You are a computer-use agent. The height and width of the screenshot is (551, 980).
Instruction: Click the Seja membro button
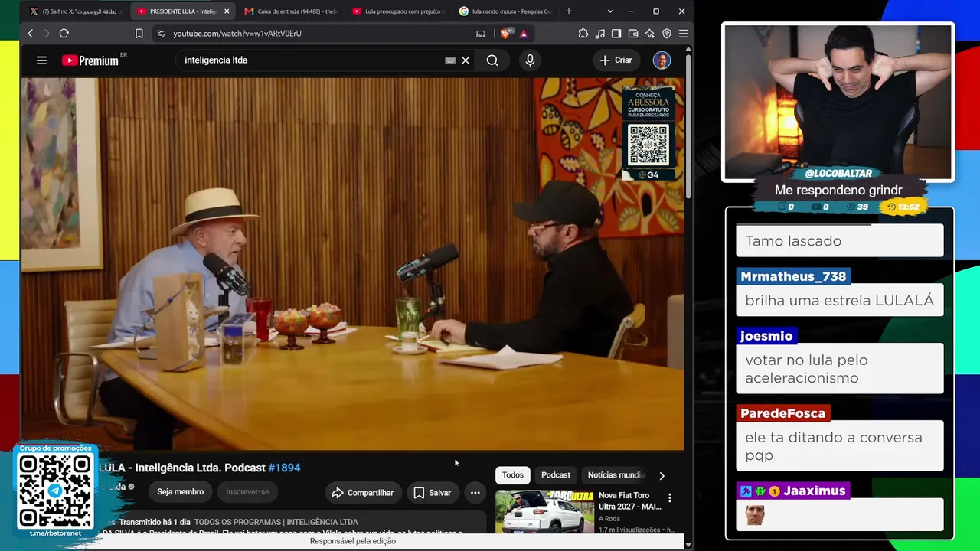[x=181, y=492]
